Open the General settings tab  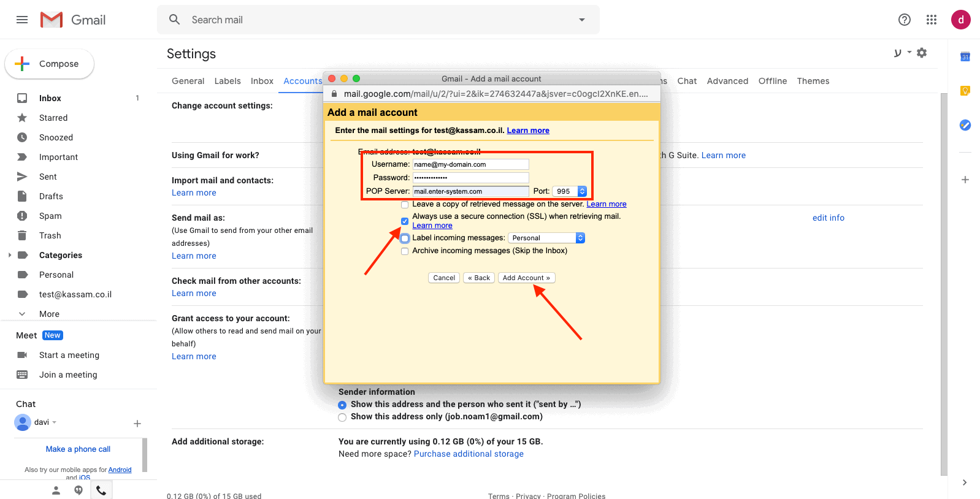(x=188, y=81)
